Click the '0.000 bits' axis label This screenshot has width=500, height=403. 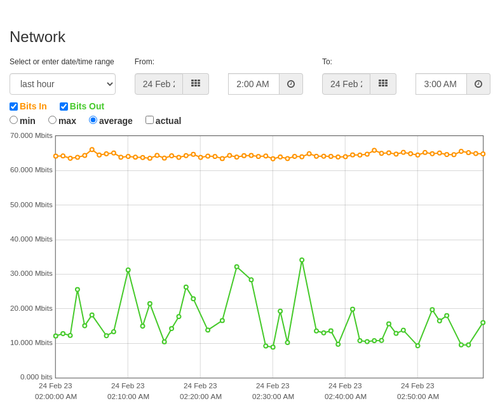pos(36,377)
